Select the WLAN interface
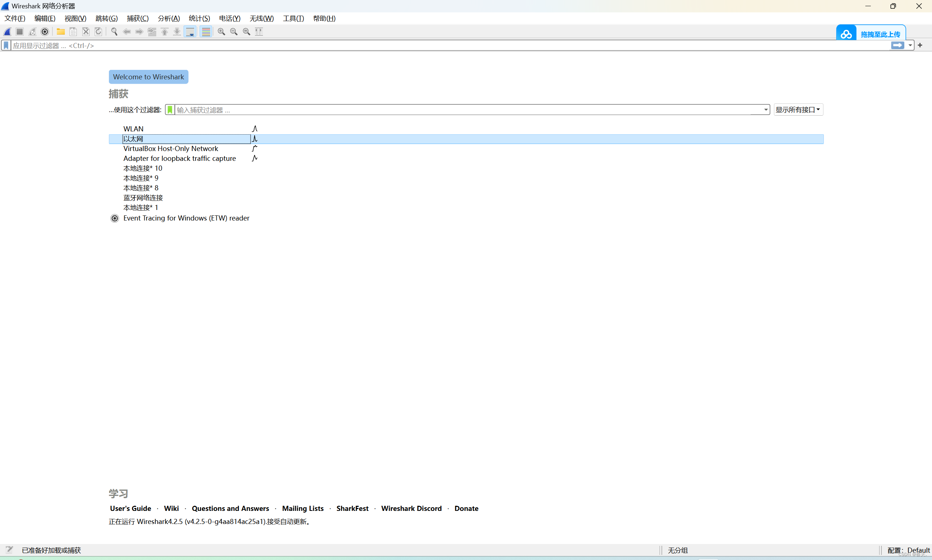932x560 pixels. (133, 129)
